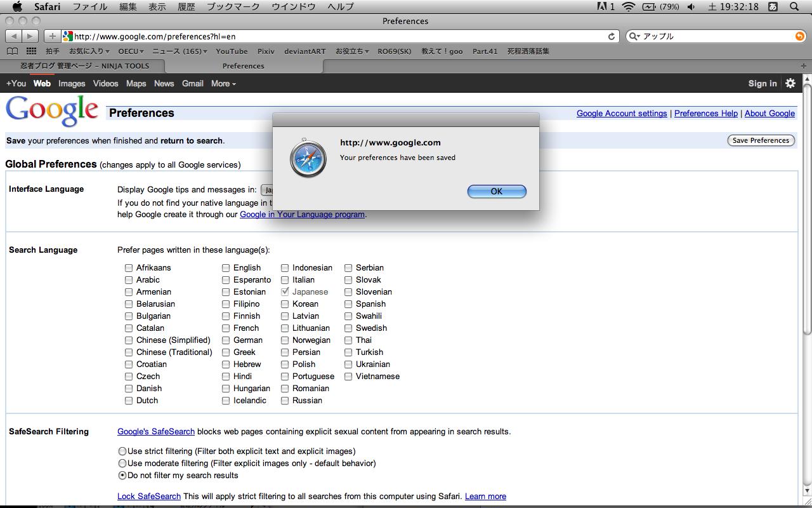The height and width of the screenshot is (508, 812).
Task: Open the ファイル menu
Action: coord(90,7)
